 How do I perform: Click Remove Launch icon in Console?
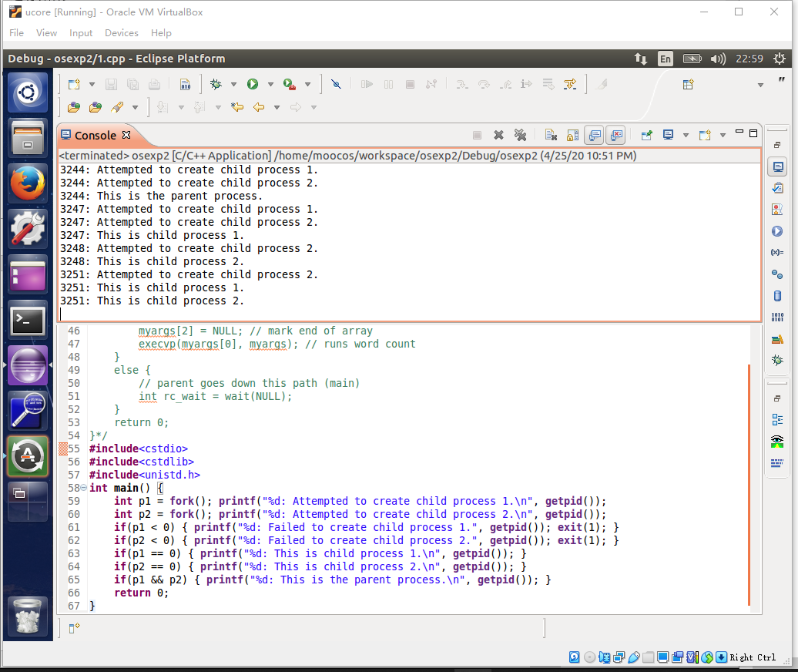[499, 135]
